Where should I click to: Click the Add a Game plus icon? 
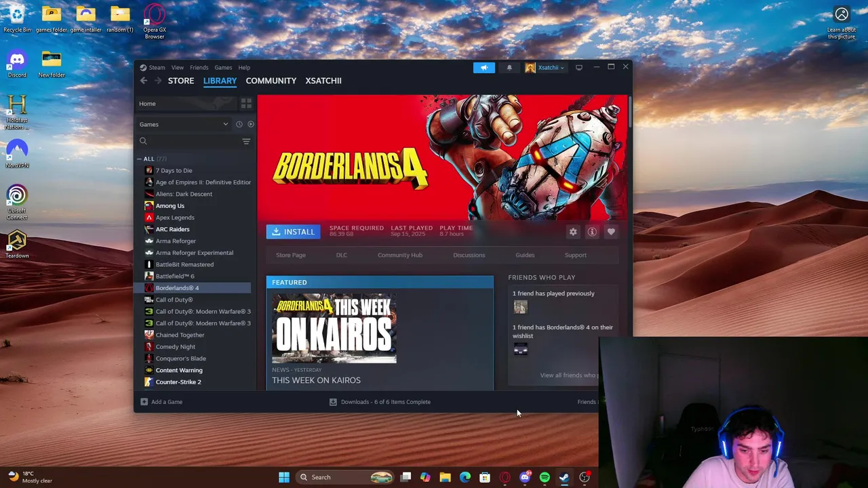coord(144,402)
